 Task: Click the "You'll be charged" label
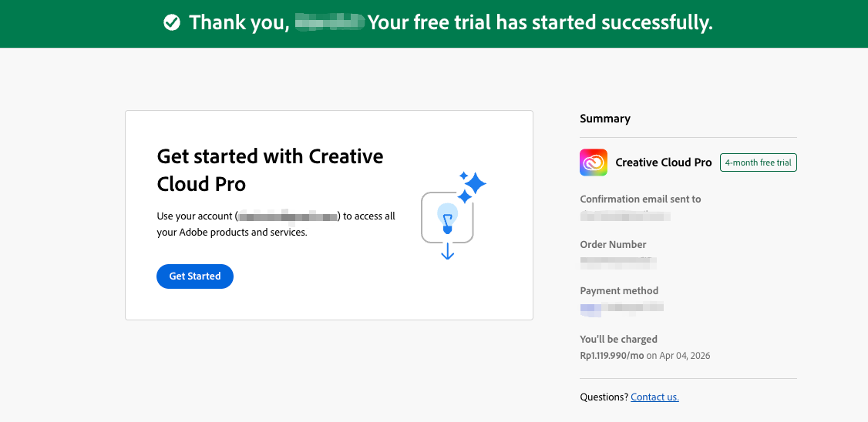618,339
